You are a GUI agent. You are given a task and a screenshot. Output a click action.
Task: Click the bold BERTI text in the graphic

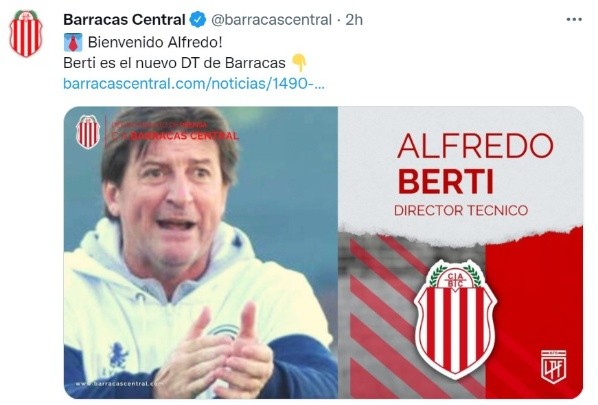(x=446, y=182)
